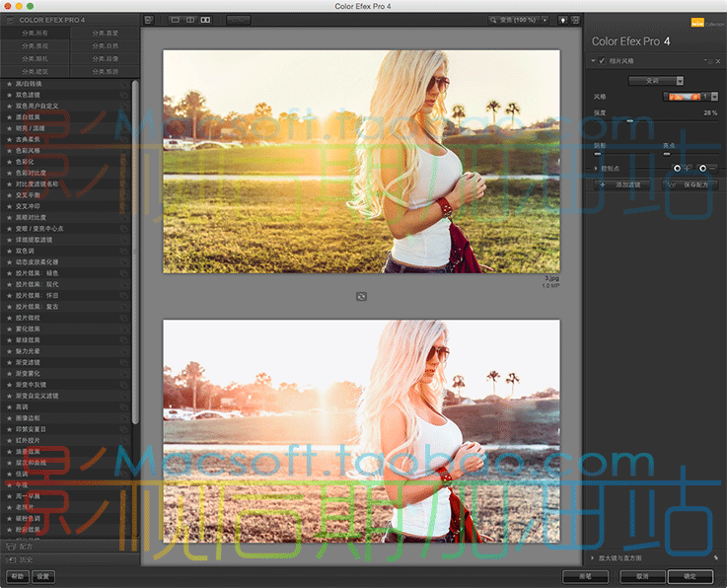The width and height of the screenshot is (727, 588).
Task: Select the 分类.肖像 category tab
Action: pos(105,59)
